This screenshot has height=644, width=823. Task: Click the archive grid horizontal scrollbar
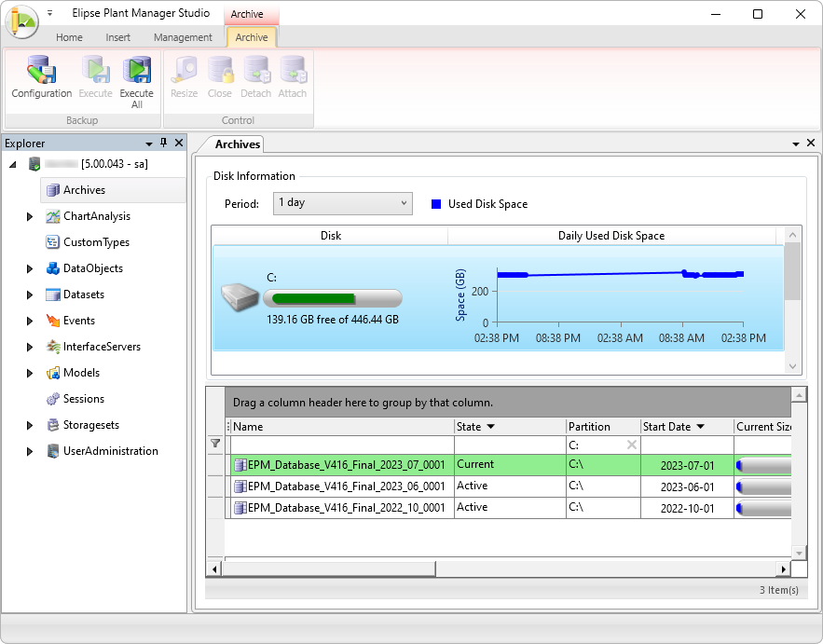click(x=330, y=569)
